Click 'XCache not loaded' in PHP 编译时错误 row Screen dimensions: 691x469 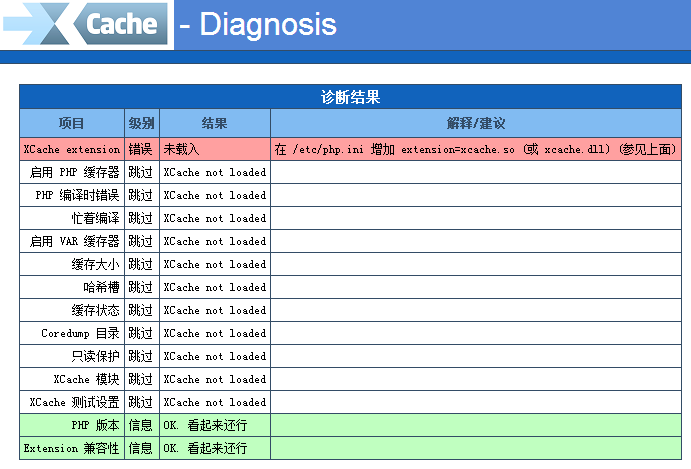(215, 195)
